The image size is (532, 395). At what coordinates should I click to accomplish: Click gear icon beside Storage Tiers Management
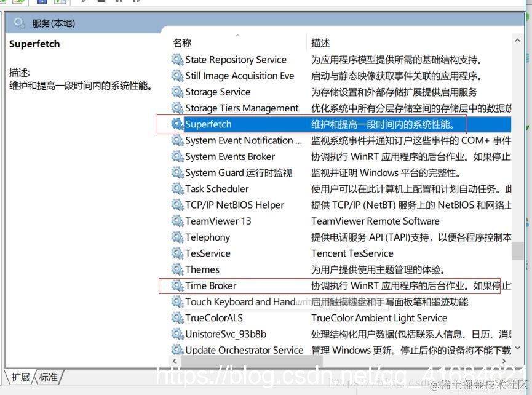(x=177, y=108)
